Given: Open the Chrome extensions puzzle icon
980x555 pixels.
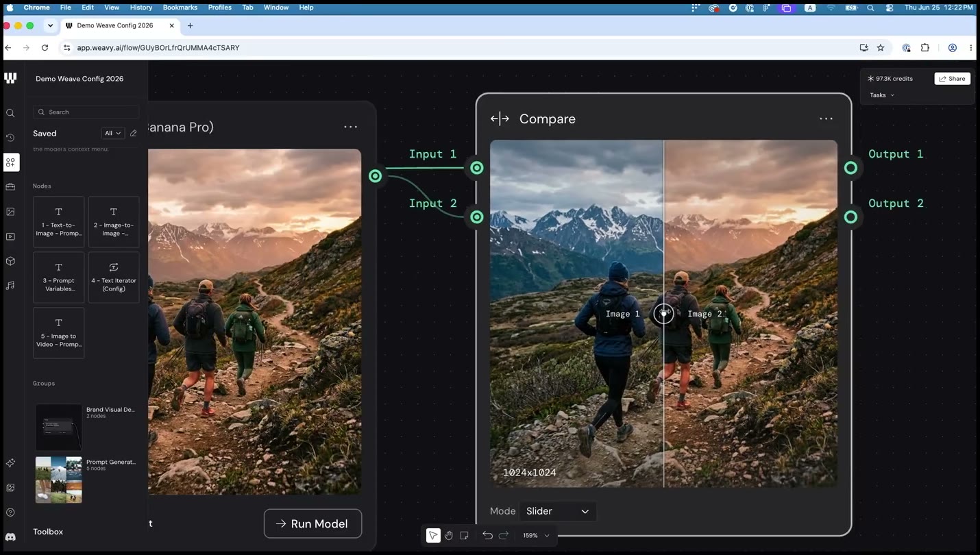Looking at the screenshot, I should coord(925,48).
